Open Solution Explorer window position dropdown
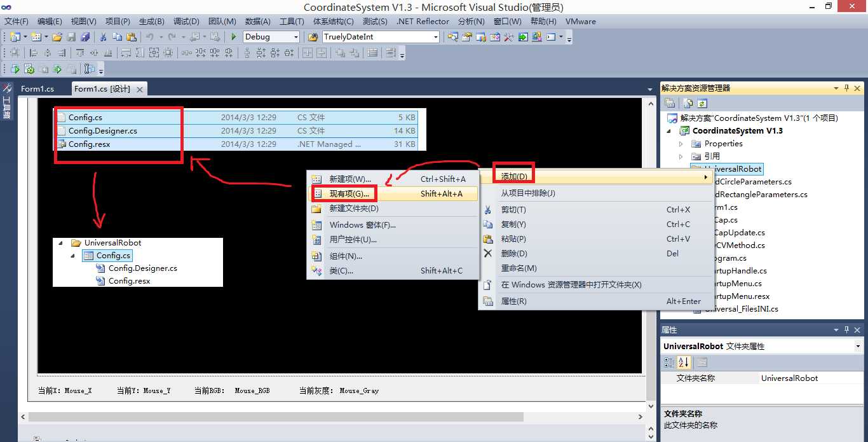 pyautogui.click(x=836, y=88)
